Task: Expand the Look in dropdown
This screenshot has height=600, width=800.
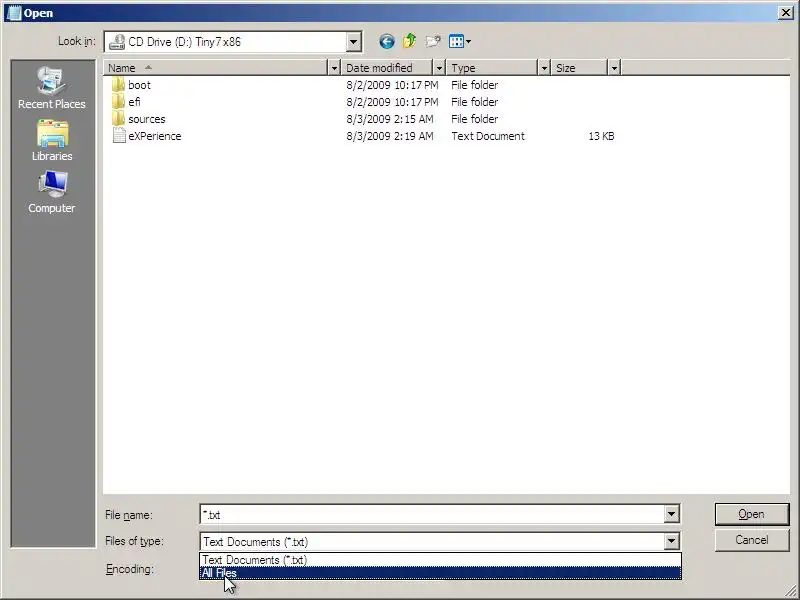Action: (353, 42)
